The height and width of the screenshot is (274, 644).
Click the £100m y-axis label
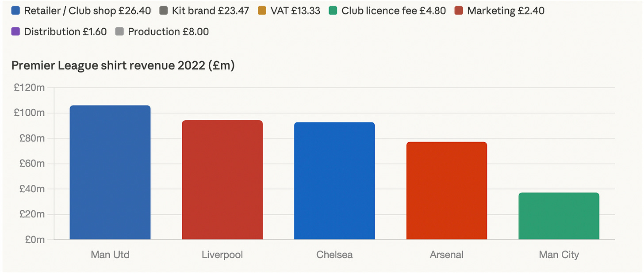(x=29, y=113)
